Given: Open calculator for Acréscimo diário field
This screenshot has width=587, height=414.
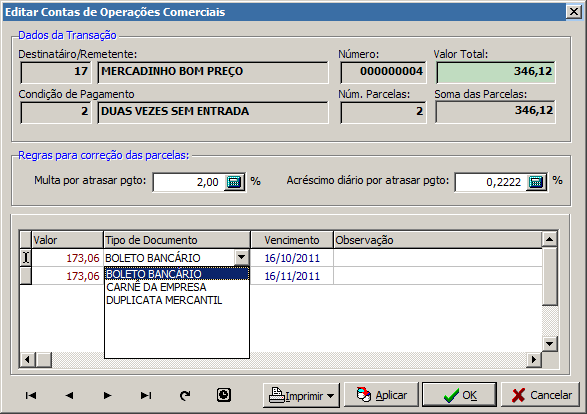Looking at the screenshot, I should click(x=536, y=182).
